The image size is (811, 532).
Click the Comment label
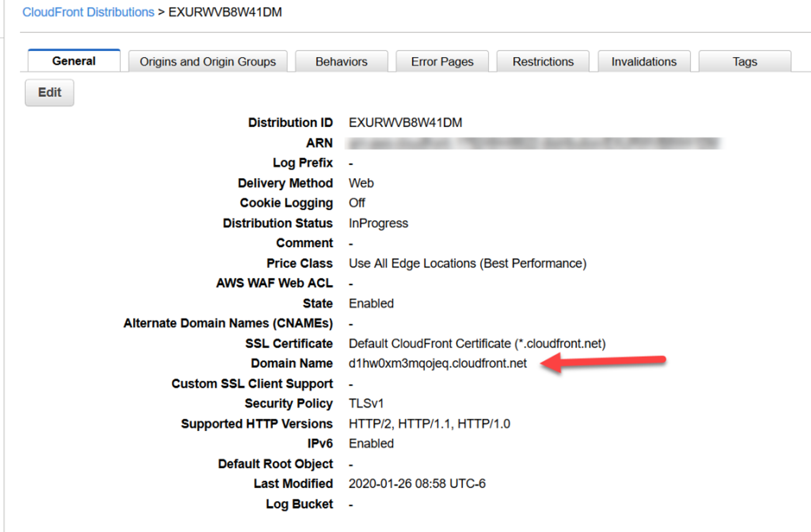pos(305,243)
